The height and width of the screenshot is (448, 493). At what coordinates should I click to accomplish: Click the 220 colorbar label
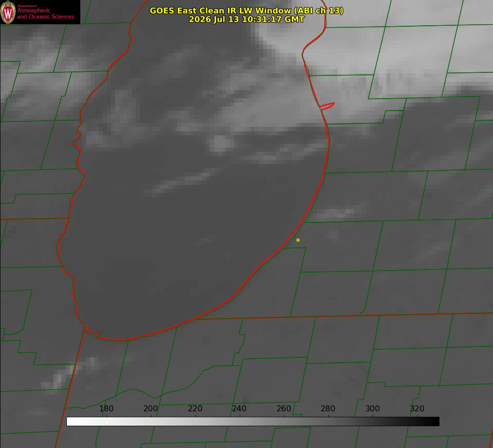pos(195,408)
